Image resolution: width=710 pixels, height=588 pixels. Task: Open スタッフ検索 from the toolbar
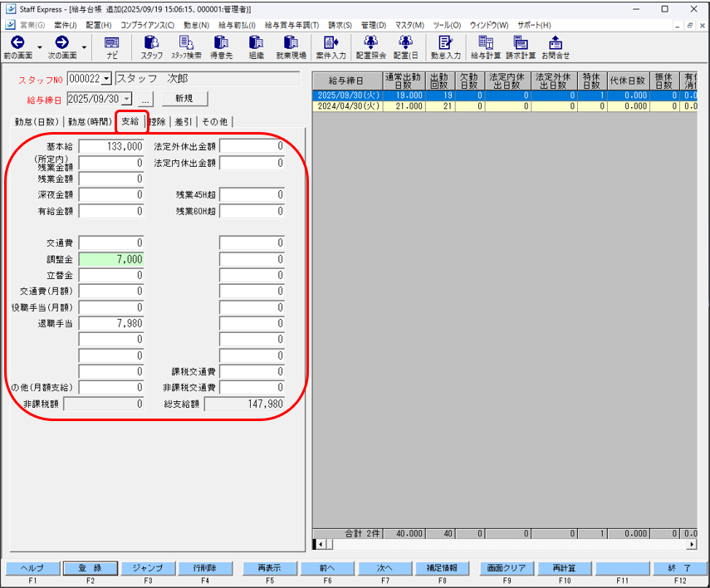point(186,47)
